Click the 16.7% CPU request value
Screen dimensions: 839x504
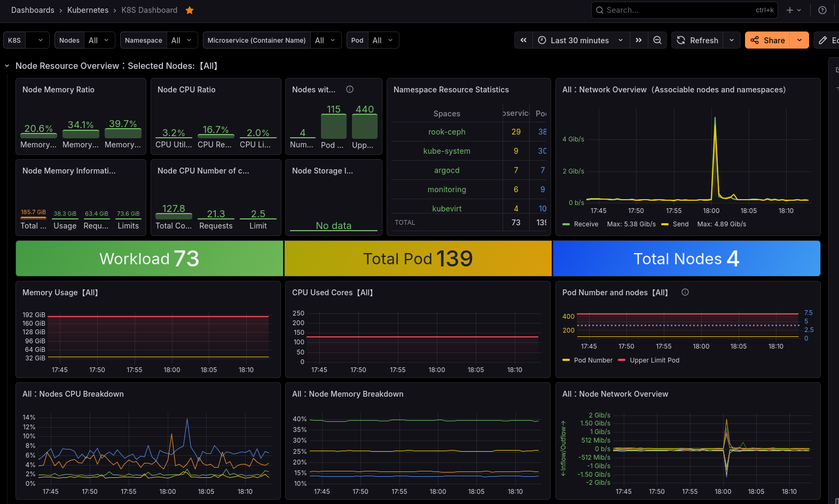click(216, 129)
